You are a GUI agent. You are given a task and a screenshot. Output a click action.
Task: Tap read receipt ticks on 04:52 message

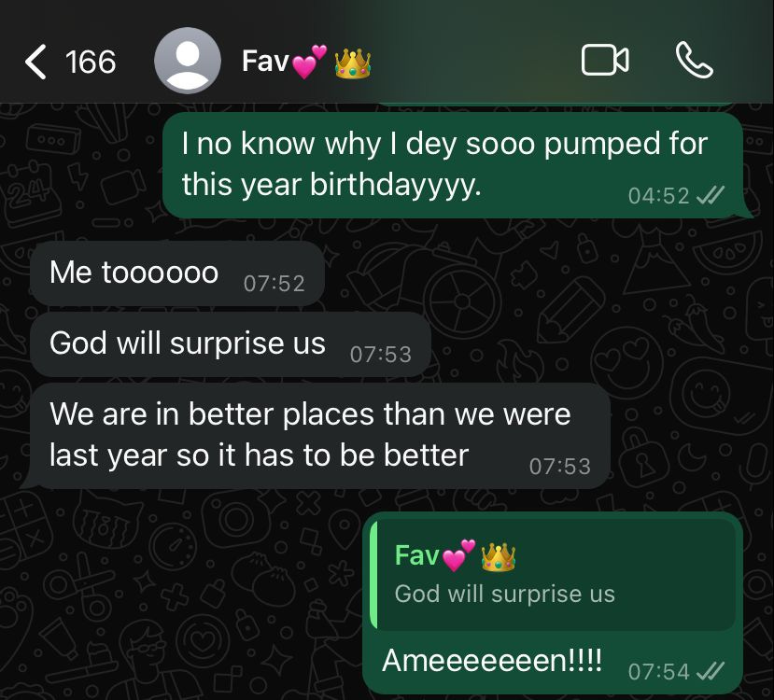710,195
